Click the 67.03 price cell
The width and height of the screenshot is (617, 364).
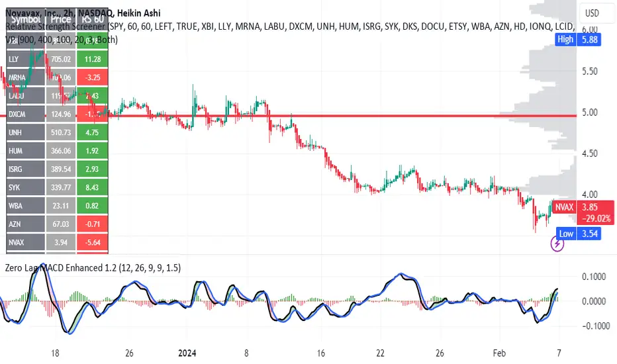pyautogui.click(x=61, y=224)
